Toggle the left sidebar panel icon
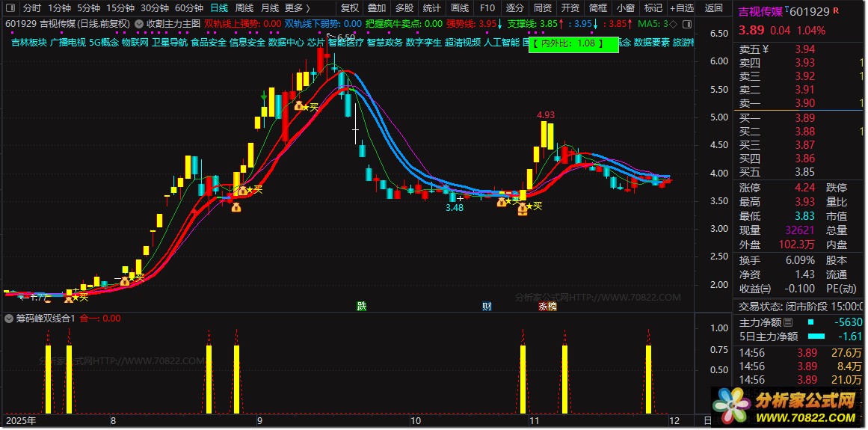 pyautogui.click(x=9, y=8)
